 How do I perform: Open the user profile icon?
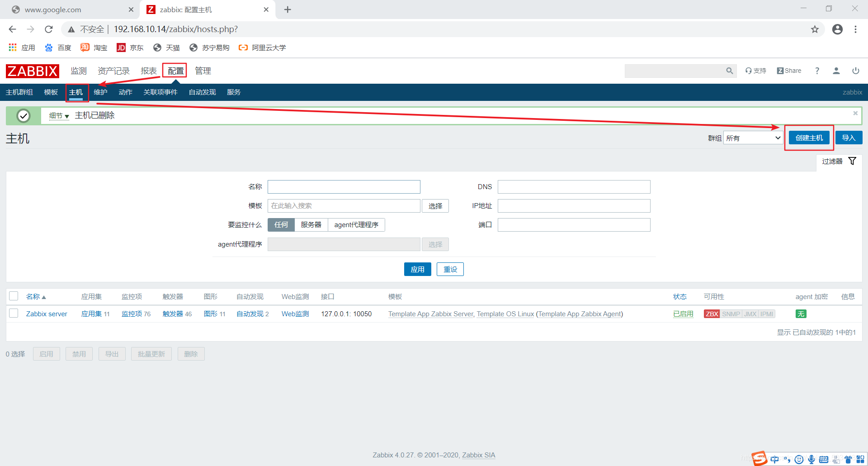(836, 71)
